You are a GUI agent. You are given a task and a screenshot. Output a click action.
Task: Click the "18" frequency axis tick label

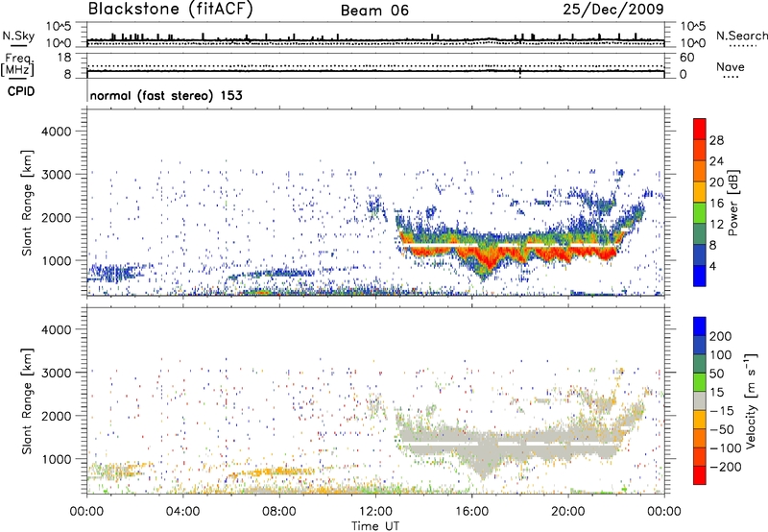(64, 58)
